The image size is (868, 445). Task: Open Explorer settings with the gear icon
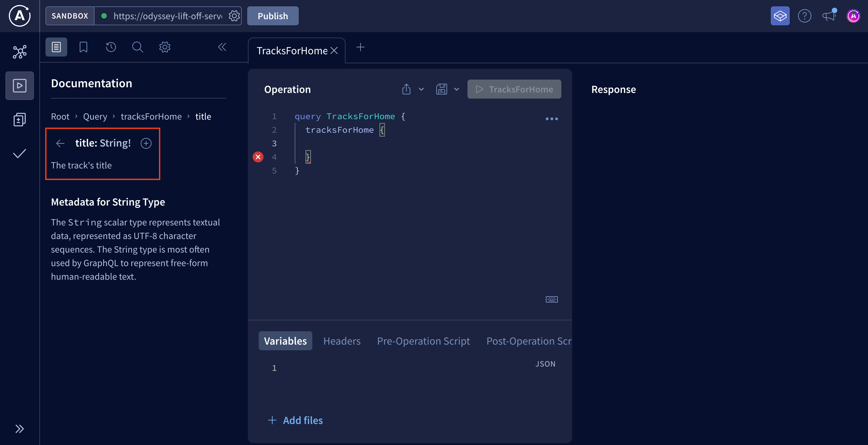click(x=164, y=47)
